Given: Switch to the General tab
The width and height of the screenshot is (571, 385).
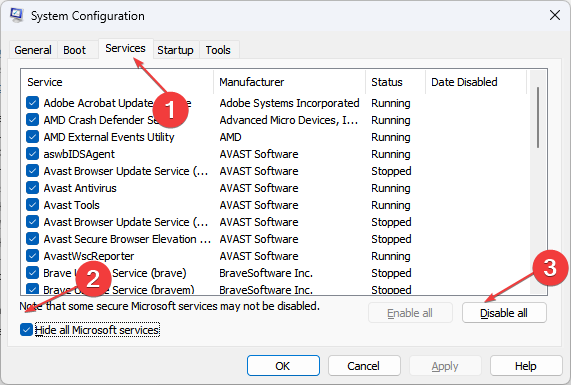Looking at the screenshot, I should point(33,50).
